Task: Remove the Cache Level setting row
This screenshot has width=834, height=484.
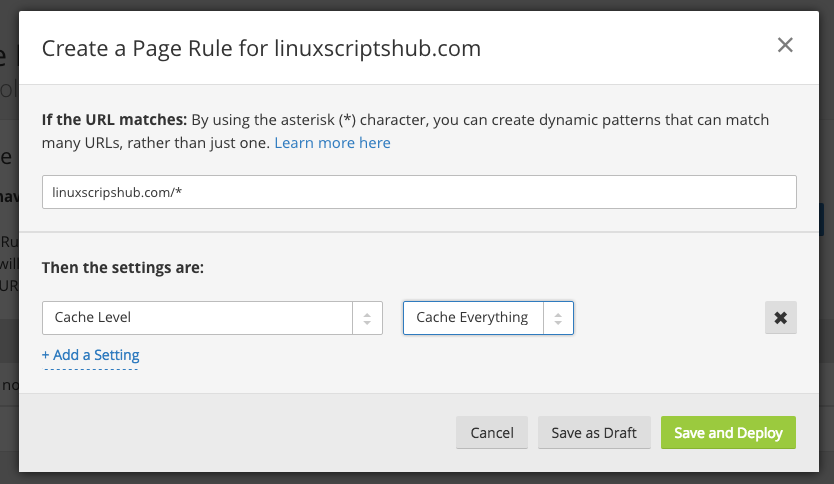Action: pyautogui.click(x=780, y=318)
